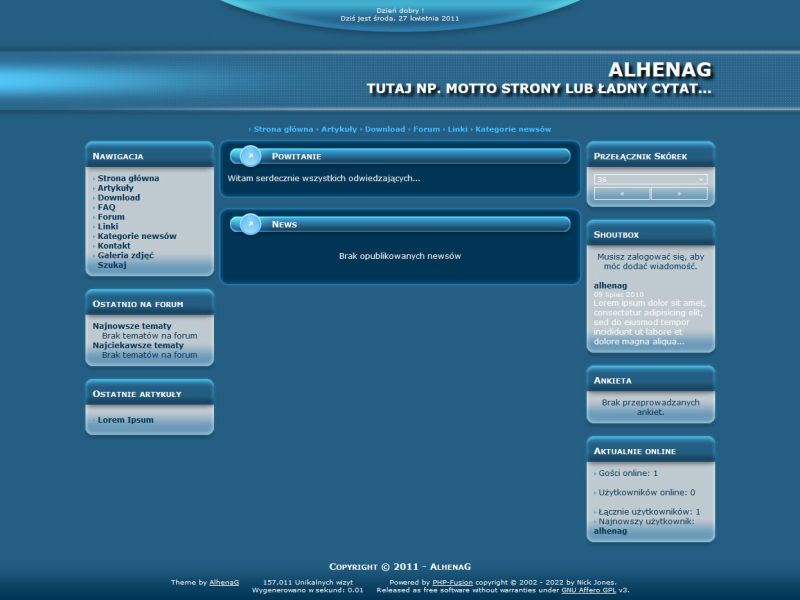The image size is (800, 600).
Task: Click the ALHENAG site title banner
Action: click(660, 70)
